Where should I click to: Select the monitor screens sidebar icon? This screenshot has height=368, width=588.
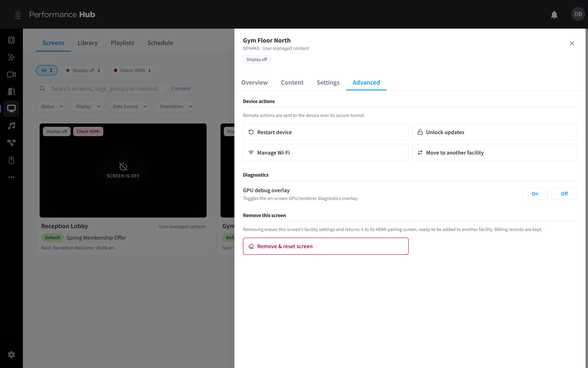coord(11,109)
